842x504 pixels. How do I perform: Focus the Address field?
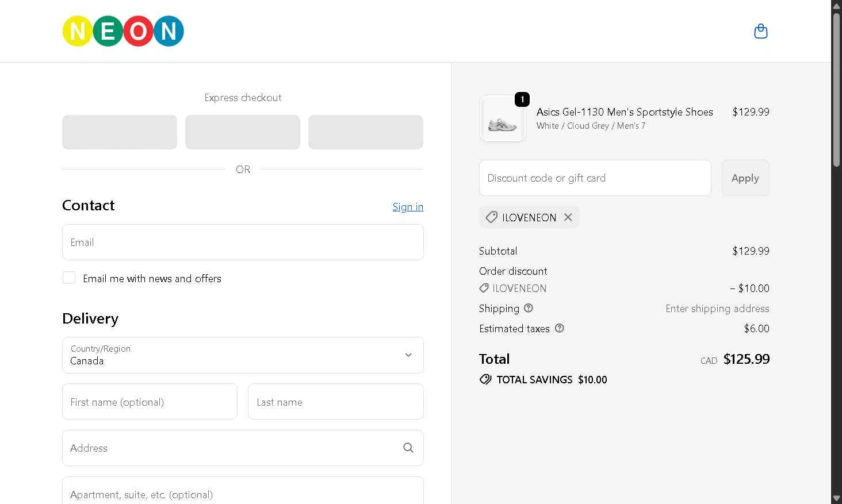[243, 448]
